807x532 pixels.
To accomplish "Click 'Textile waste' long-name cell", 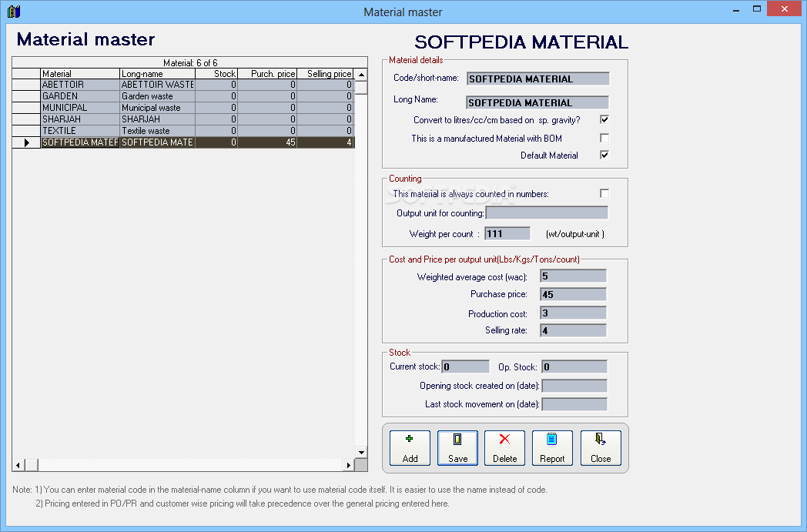I will pos(158,131).
